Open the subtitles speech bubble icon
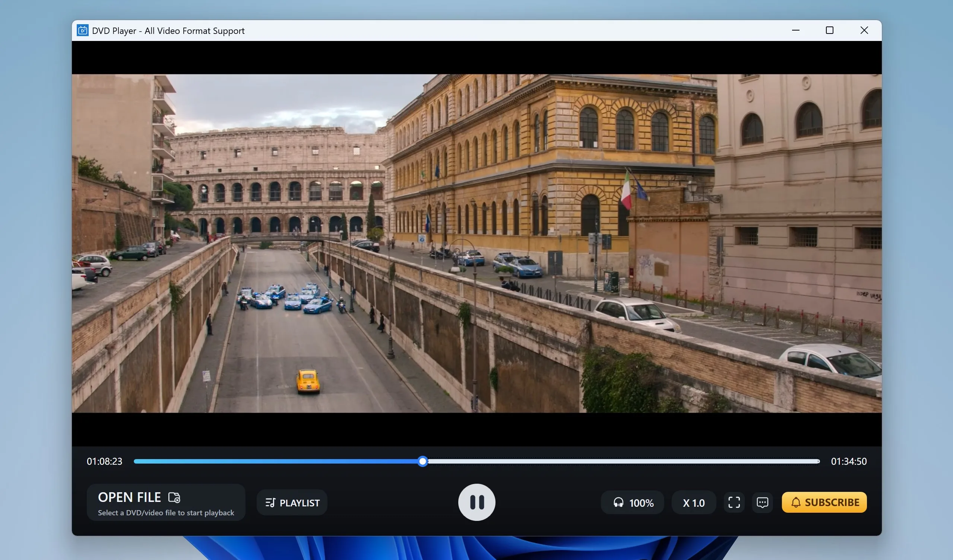 pos(762,502)
